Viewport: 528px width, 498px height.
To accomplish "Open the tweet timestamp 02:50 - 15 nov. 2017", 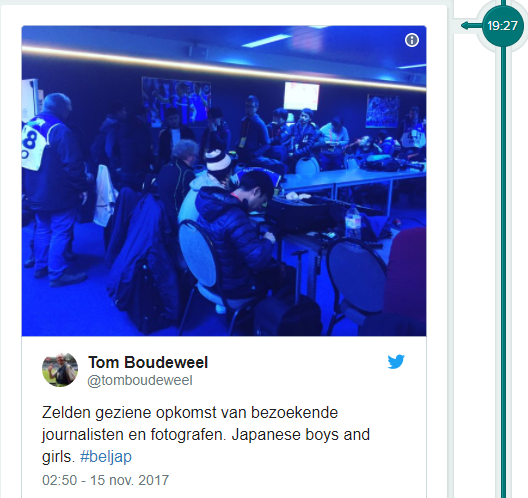I will [105, 480].
